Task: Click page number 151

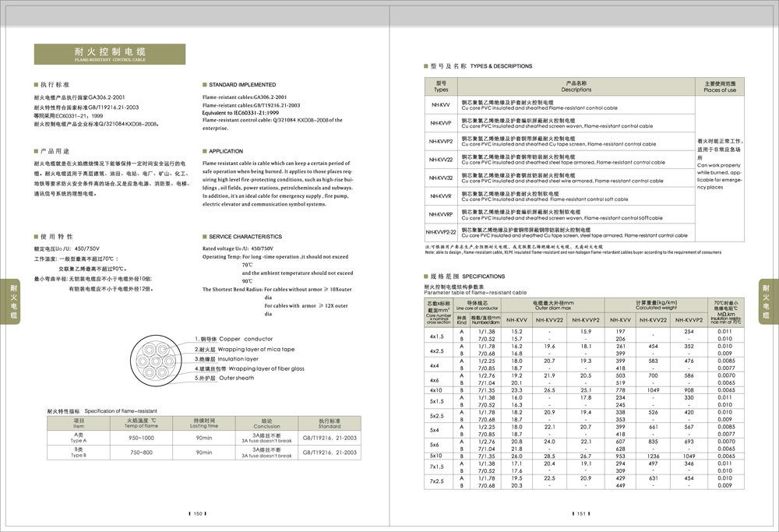Action: 581,513
